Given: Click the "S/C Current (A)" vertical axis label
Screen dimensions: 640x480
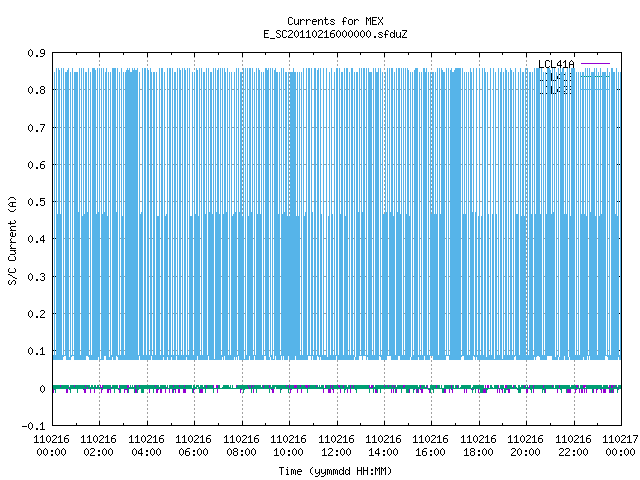Looking at the screenshot, I should point(13,241).
